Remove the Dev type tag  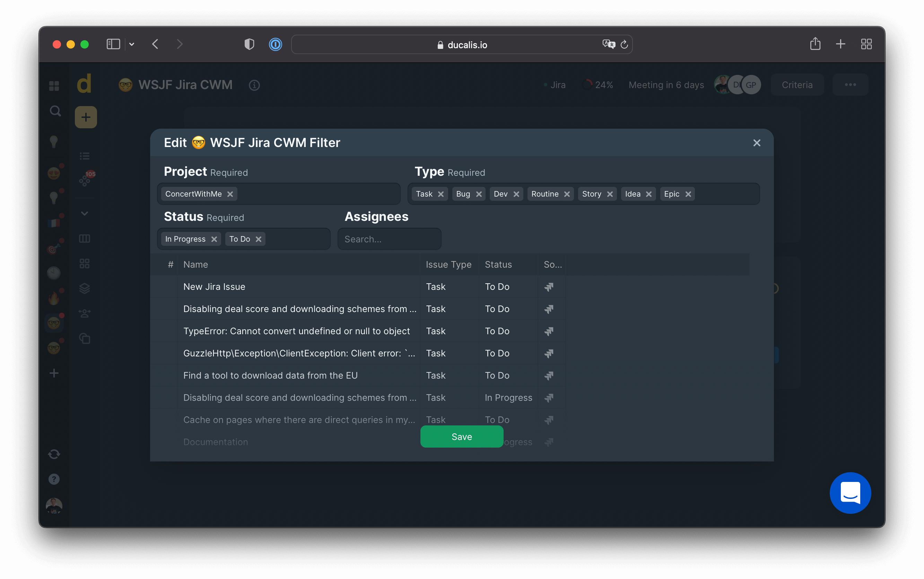[x=516, y=194]
